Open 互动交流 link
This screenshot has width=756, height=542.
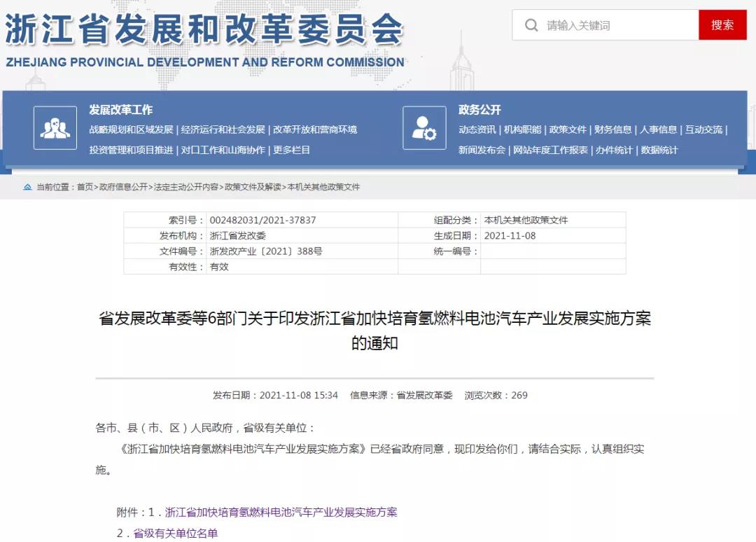[704, 130]
